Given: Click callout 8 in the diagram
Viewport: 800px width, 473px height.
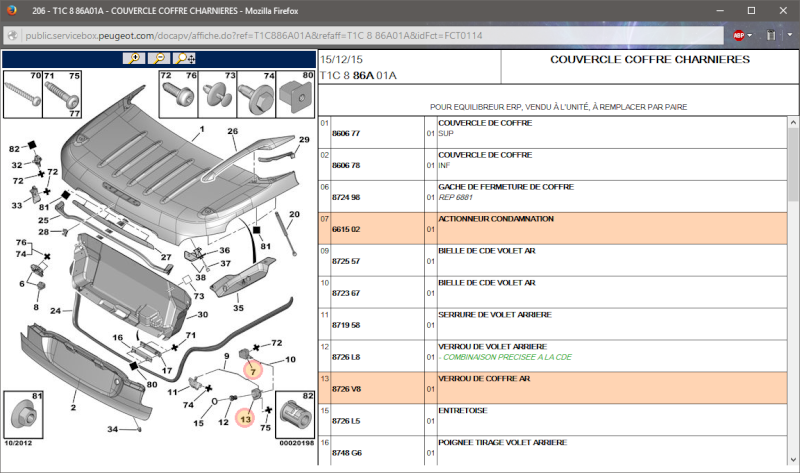Looking at the screenshot, I should 36,307.
